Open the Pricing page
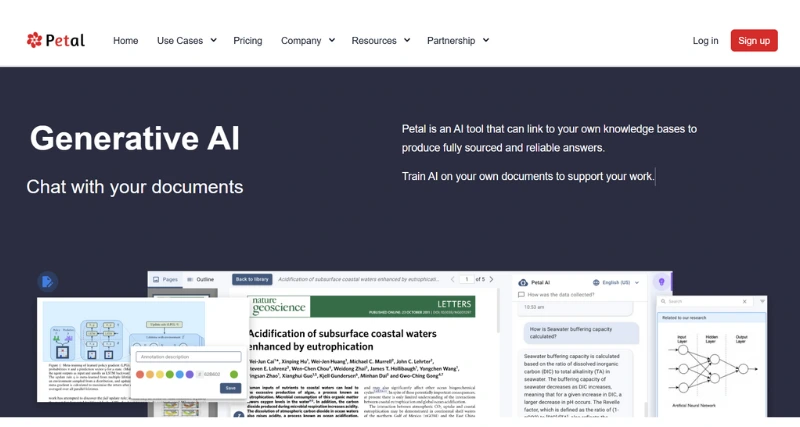800x427 pixels. [x=247, y=40]
